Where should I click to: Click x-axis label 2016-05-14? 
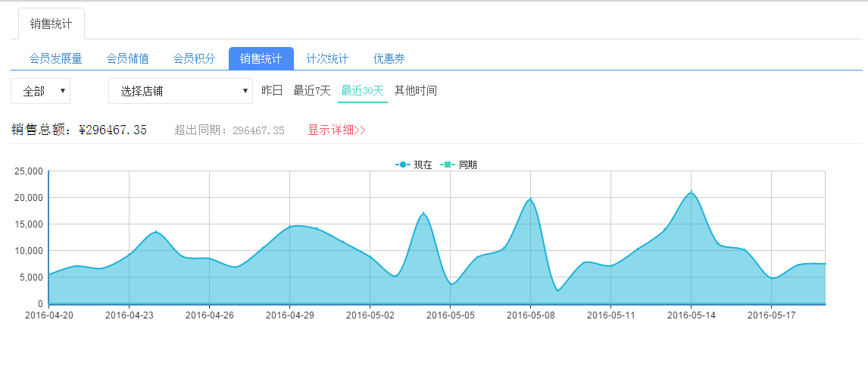pyautogui.click(x=691, y=315)
